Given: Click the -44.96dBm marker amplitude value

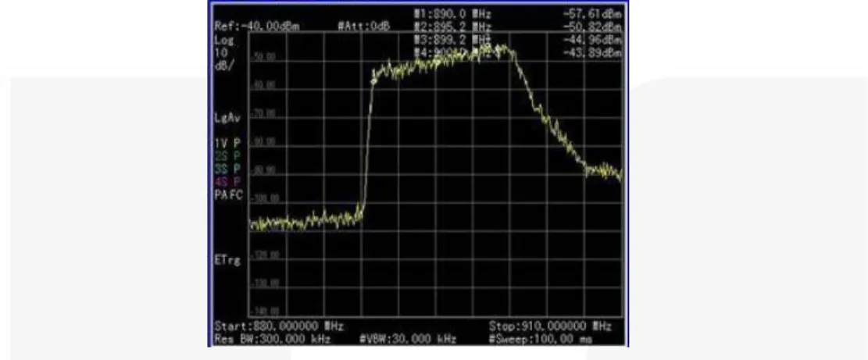Looking at the screenshot, I should click(x=592, y=39).
